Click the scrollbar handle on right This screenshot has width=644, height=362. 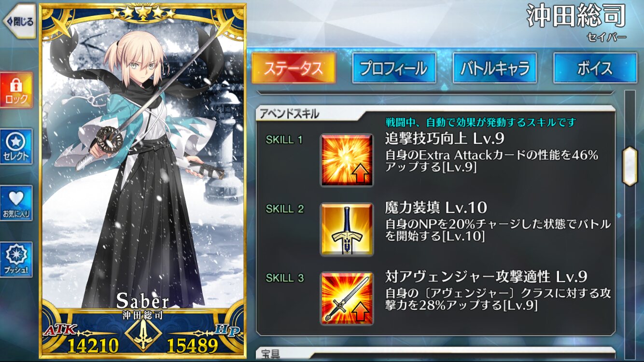(x=630, y=167)
